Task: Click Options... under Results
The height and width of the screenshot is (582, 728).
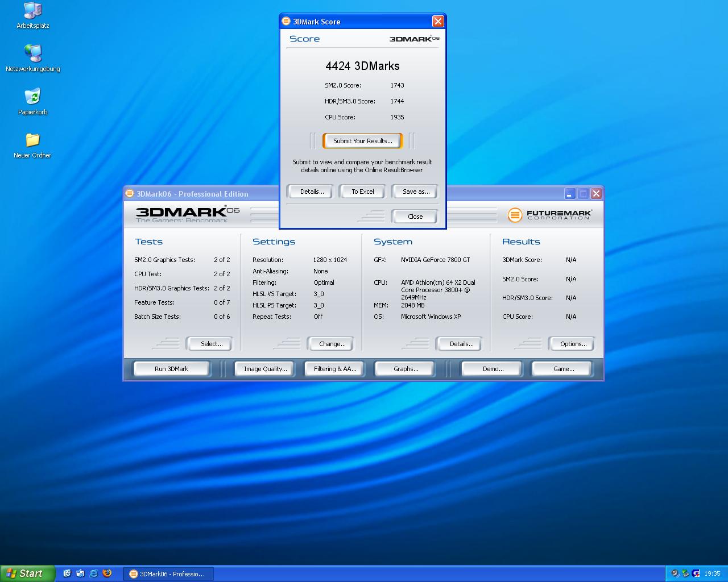Action: tap(573, 344)
